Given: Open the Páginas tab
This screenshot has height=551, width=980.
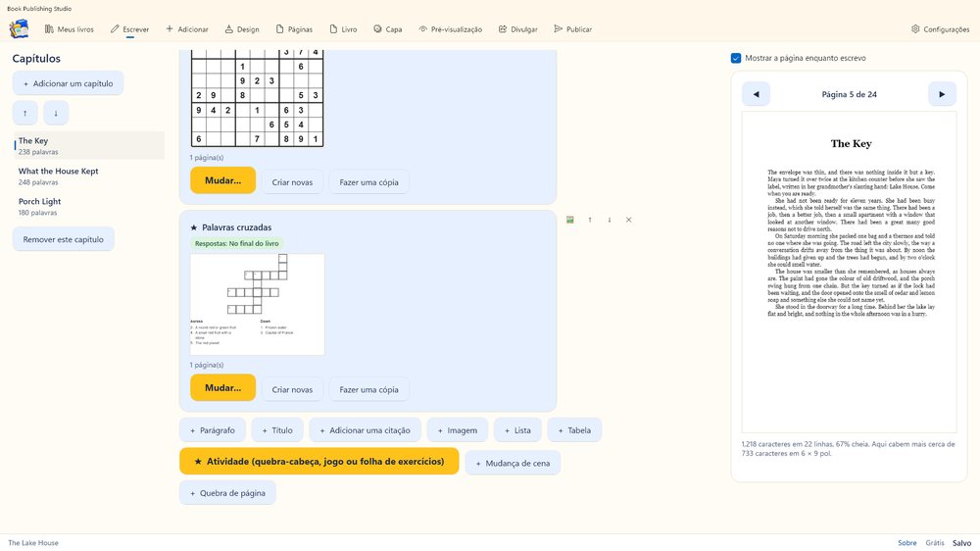Looking at the screenshot, I should click(x=294, y=29).
